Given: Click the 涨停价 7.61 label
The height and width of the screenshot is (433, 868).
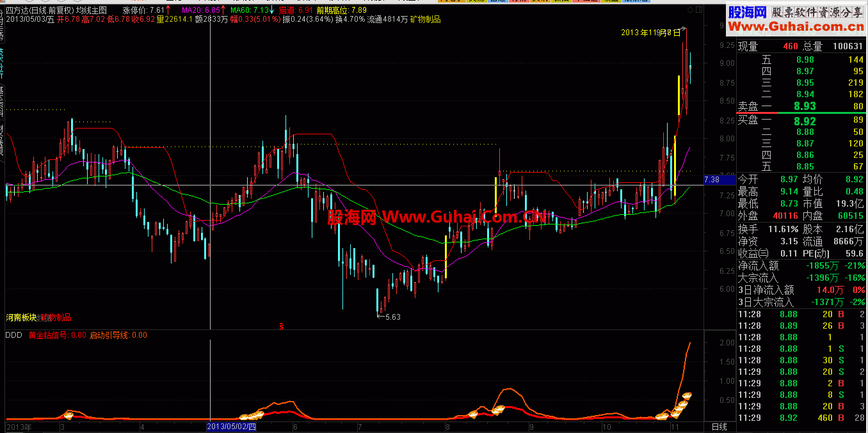Looking at the screenshot, I should pos(143,10).
